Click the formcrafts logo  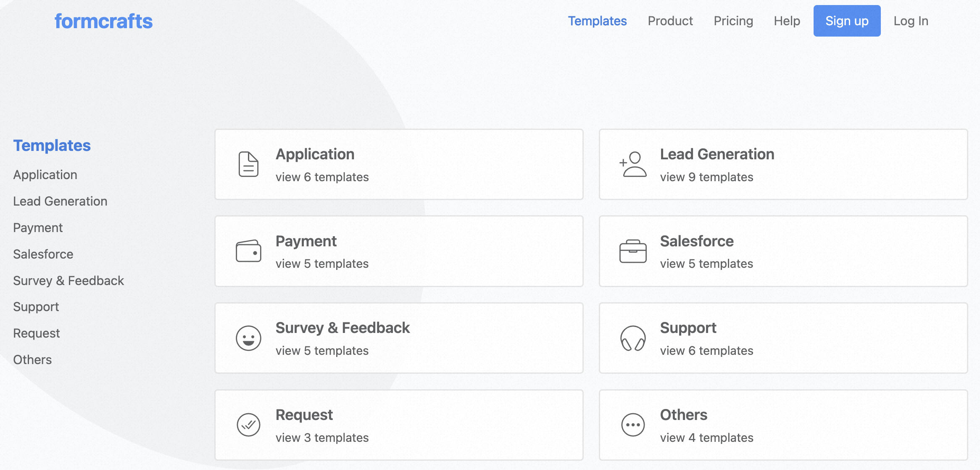click(x=103, y=21)
